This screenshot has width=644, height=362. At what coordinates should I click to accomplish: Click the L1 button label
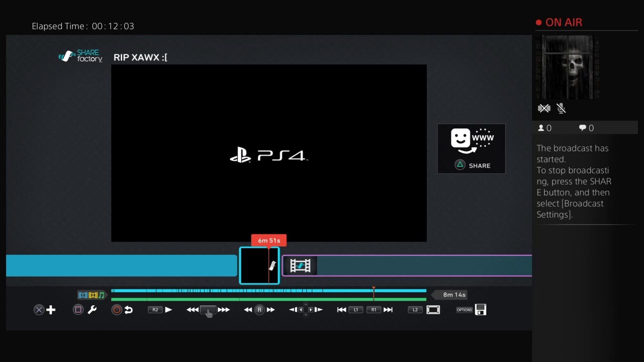[x=356, y=310]
